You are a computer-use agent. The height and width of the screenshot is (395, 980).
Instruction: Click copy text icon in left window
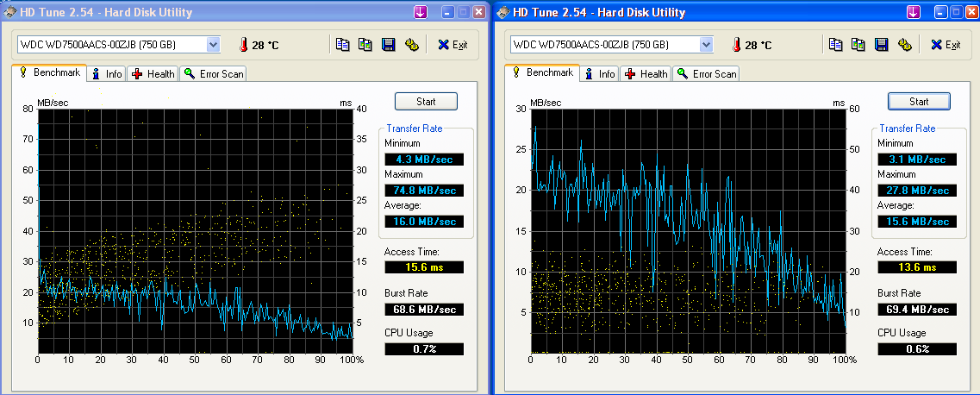point(342,45)
